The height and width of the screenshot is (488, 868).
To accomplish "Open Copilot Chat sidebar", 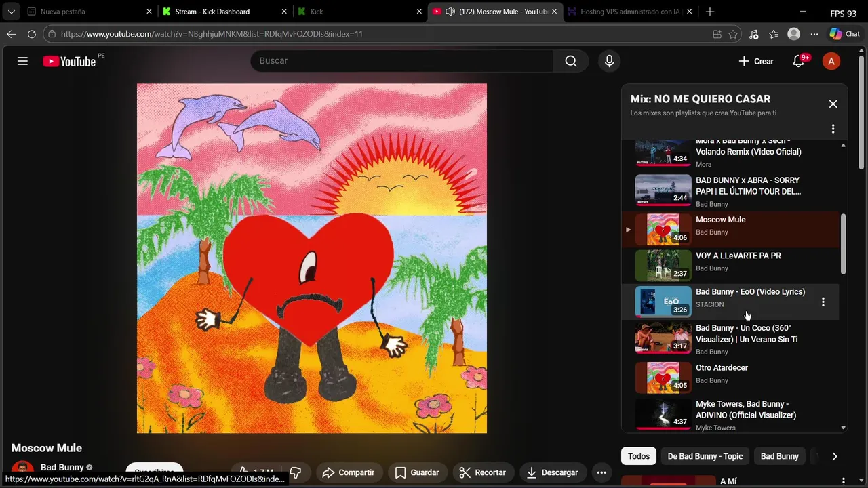I will [844, 34].
